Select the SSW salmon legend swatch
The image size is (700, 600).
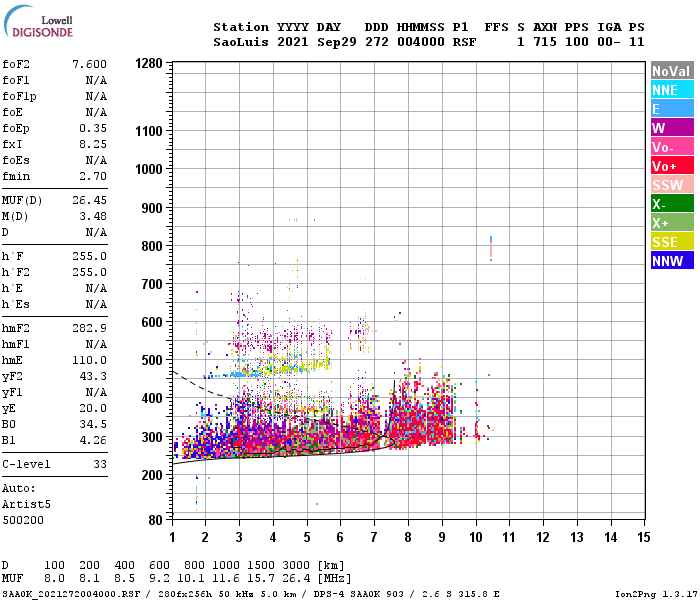(x=672, y=185)
